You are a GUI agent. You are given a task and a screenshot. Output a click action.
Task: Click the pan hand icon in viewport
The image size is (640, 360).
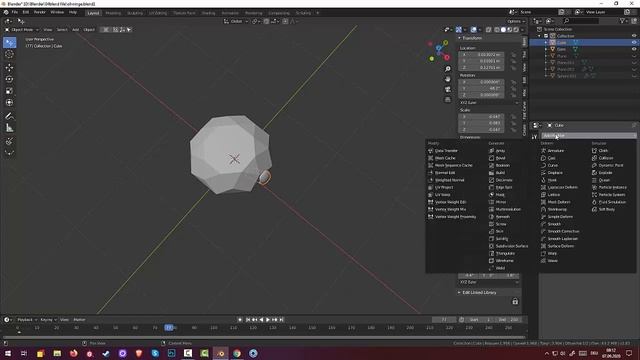(x=448, y=79)
